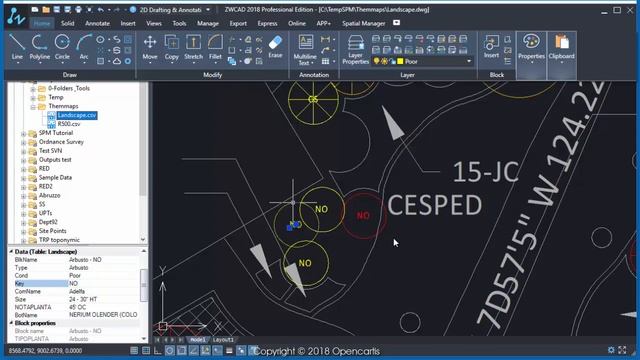This screenshot has width=640, height=360.
Task: Open Layer Properties manager
Action: pos(356,50)
